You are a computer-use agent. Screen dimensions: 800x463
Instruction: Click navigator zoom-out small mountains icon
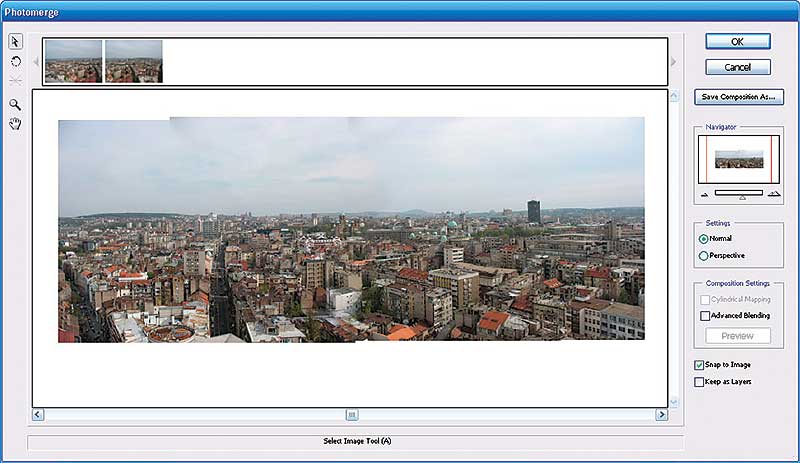tap(705, 194)
